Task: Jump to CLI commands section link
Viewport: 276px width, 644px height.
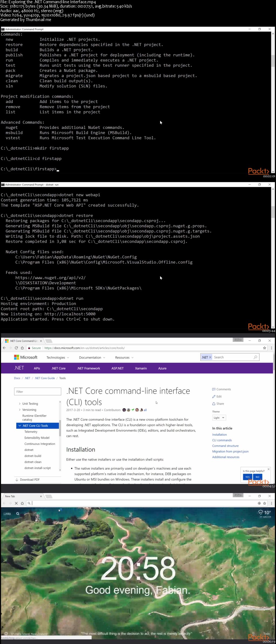Action: coord(222,440)
